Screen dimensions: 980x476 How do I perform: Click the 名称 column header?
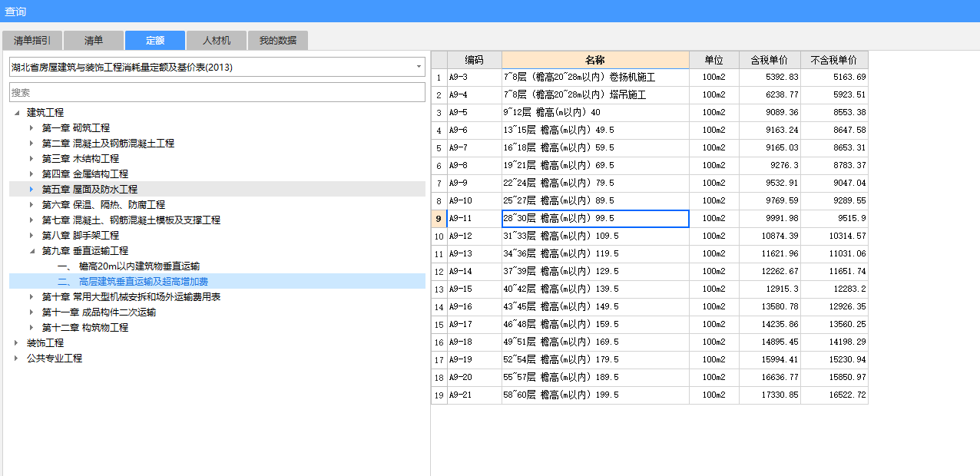pos(595,60)
